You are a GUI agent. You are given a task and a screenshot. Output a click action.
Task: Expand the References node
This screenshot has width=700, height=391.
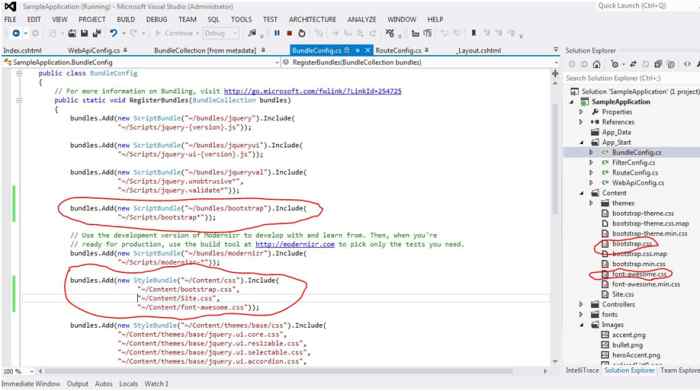coord(581,122)
